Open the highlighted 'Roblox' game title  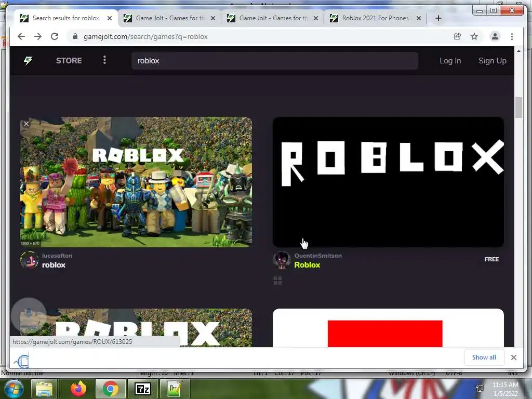307,265
